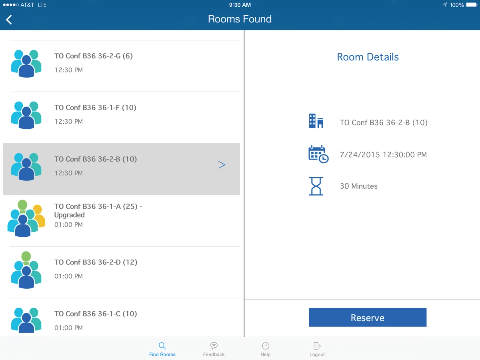This screenshot has width=480, height=360.
Task: Go back using the header back arrow
Action: (x=9, y=20)
